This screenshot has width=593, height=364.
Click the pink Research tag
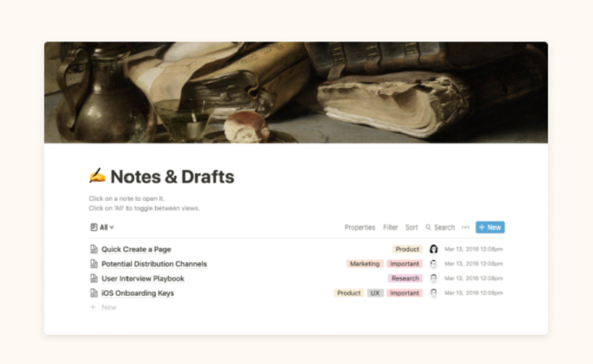coord(405,278)
